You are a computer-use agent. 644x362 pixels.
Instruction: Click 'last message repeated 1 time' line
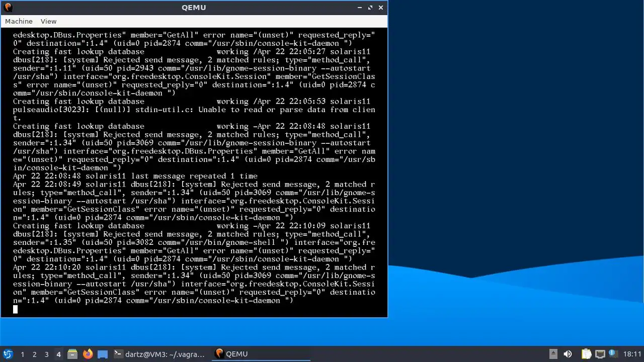click(x=194, y=176)
